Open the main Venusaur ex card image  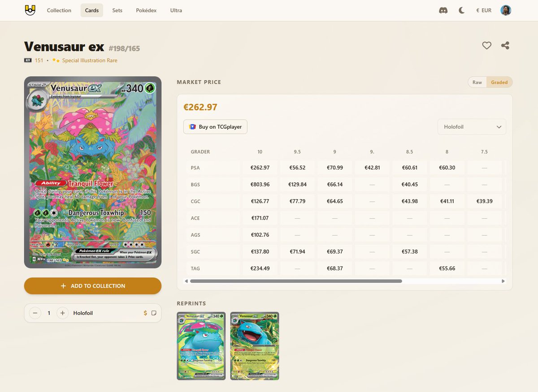[x=93, y=172]
